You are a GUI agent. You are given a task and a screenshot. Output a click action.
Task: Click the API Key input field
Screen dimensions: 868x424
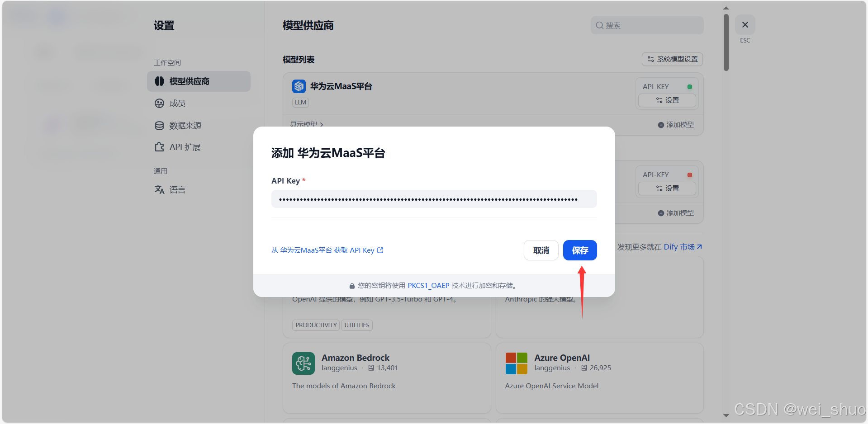pyautogui.click(x=433, y=199)
